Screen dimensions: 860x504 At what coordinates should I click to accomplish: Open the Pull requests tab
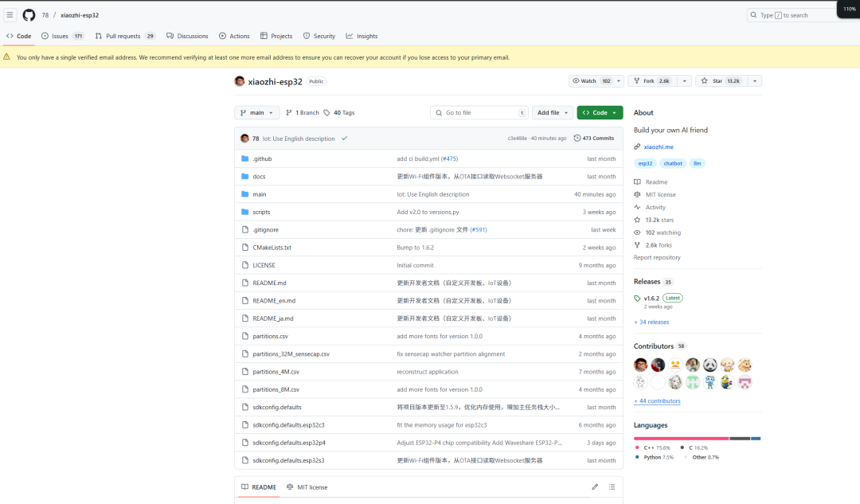pos(125,36)
